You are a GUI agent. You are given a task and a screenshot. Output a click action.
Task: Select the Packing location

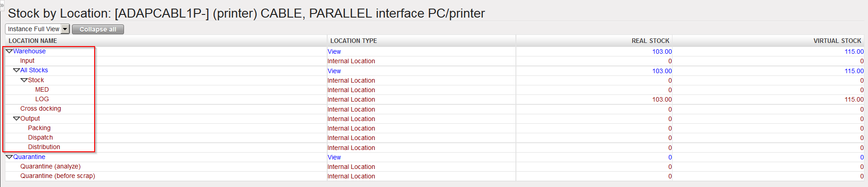click(x=39, y=128)
